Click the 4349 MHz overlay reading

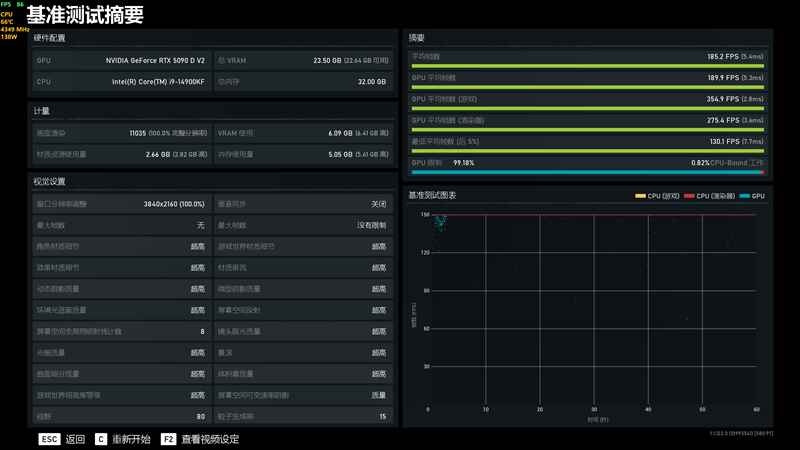tap(15, 30)
